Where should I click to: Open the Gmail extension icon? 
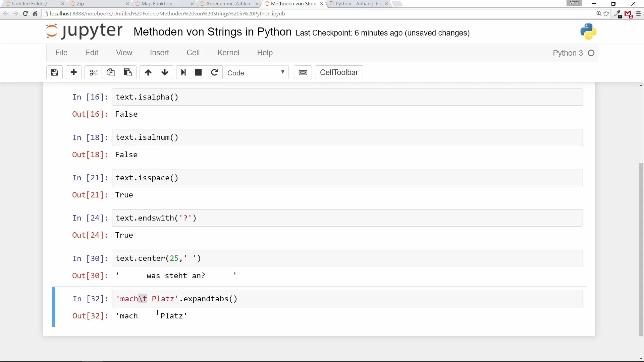coord(628,14)
